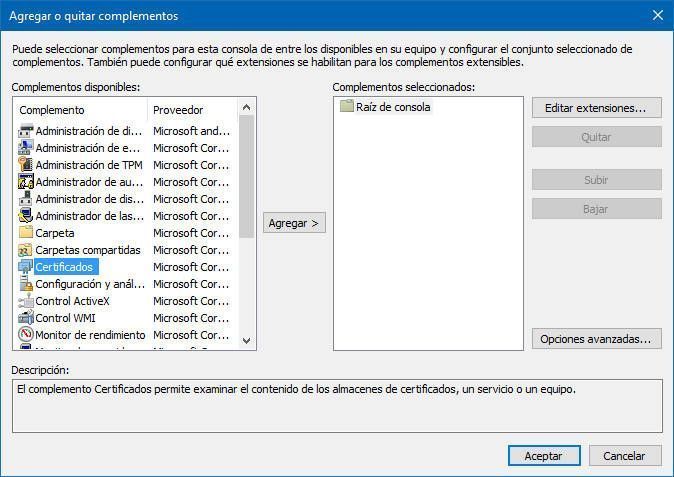This screenshot has width=674, height=477.
Task: Click the Carpeta folder icon
Action: [x=26, y=232]
